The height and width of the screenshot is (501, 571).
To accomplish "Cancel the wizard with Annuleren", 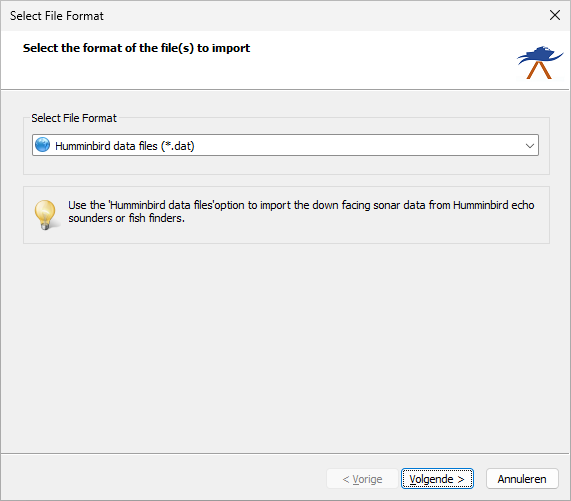I will pos(522,479).
